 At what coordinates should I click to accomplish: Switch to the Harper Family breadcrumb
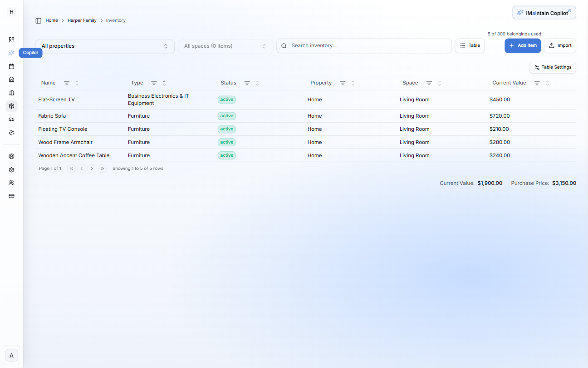point(82,20)
